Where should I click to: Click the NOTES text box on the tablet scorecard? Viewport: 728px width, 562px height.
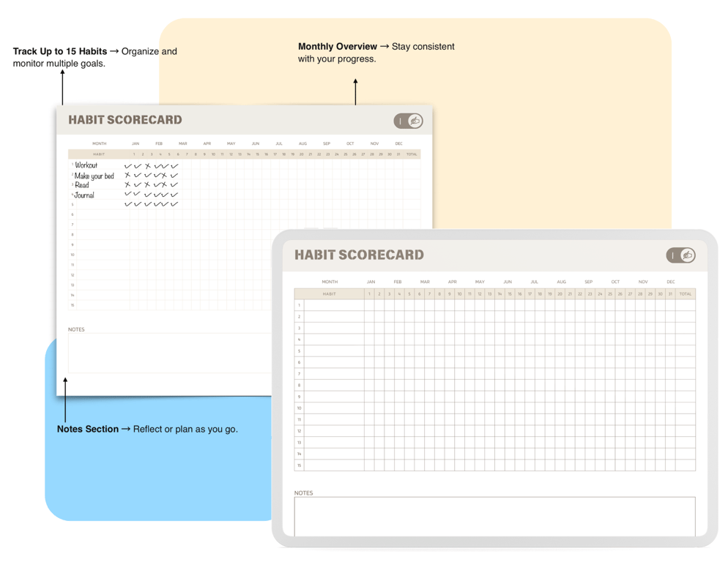pyautogui.click(x=495, y=517)
